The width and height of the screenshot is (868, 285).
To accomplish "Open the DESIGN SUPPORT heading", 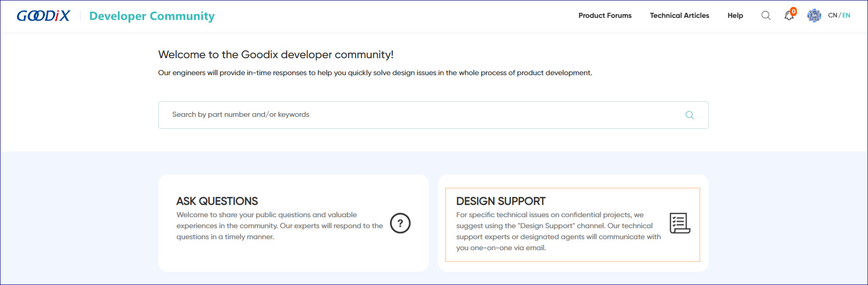I will [x=501, y=201].
